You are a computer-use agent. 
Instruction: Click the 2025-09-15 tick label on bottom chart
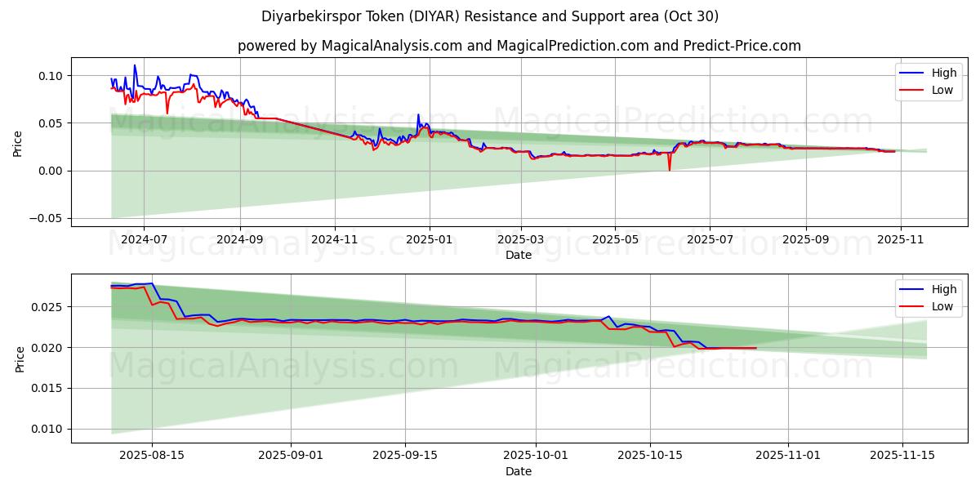(x=405, y=457)
